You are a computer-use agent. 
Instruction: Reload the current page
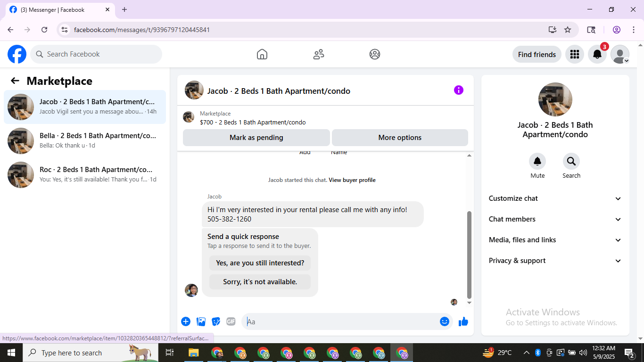(x=44, y=30)
